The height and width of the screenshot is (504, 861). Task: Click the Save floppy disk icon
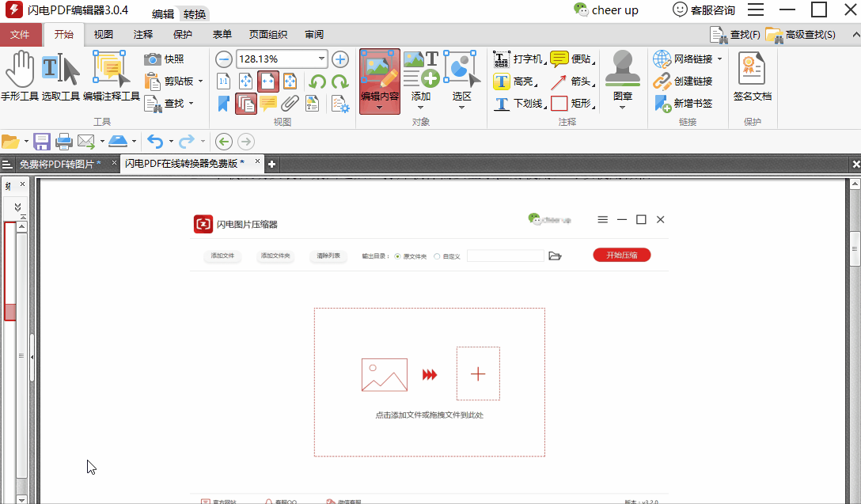(42, 142)
